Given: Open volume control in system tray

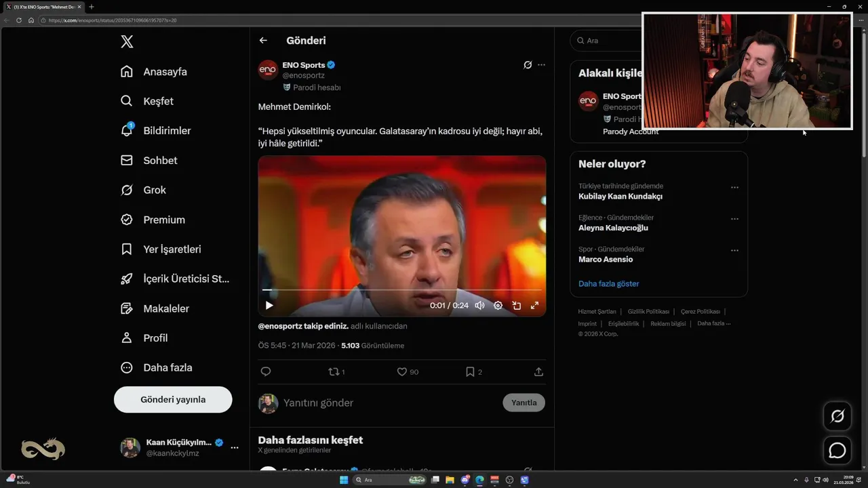Looking at the screenshot, I should [x=825, y=480].
